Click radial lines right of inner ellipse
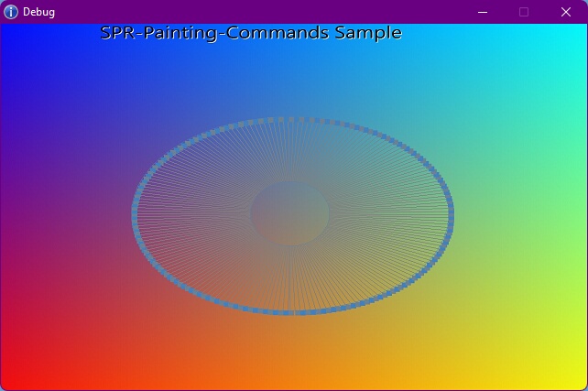This screenshot has height=391, width=588. coord(389,214)
